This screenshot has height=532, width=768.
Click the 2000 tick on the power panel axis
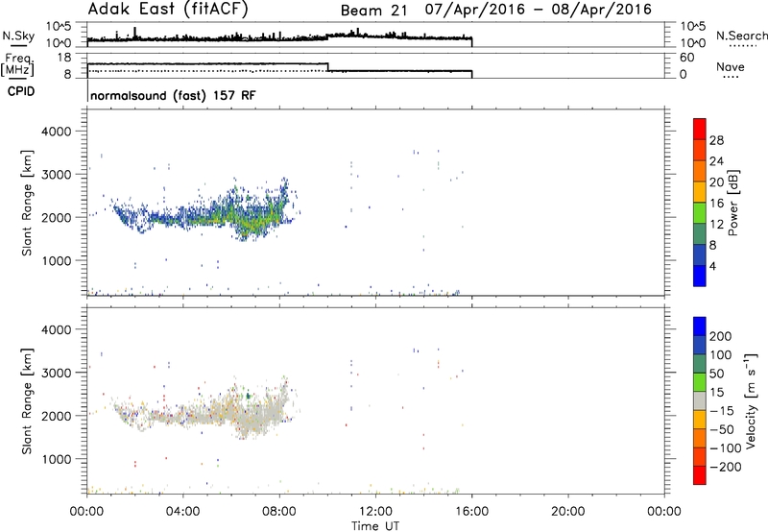click(57, 217)
